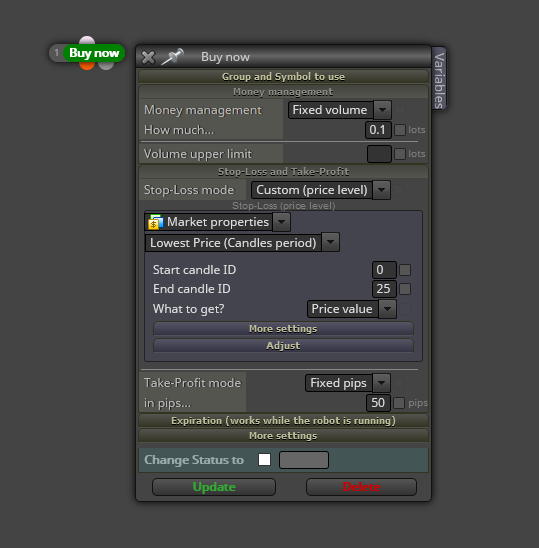
Task: Expand bottom More settings section
Action: (x=283, y=436)
